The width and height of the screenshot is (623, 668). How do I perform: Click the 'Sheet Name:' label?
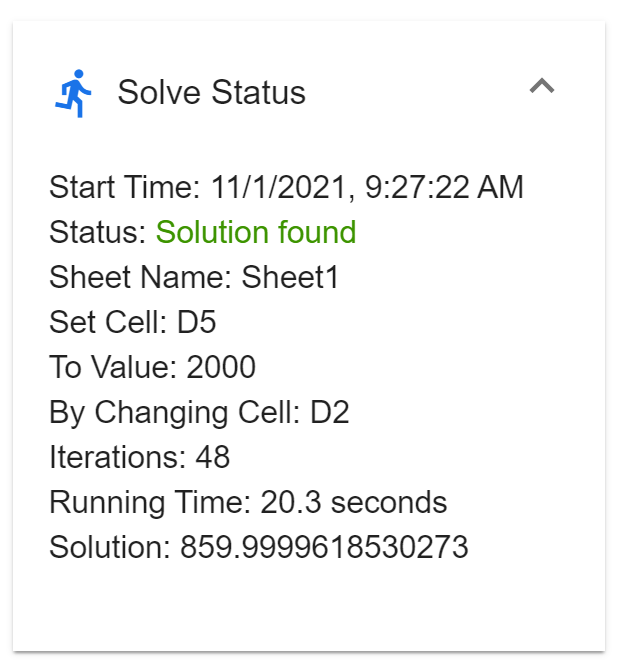click(141, 278)
